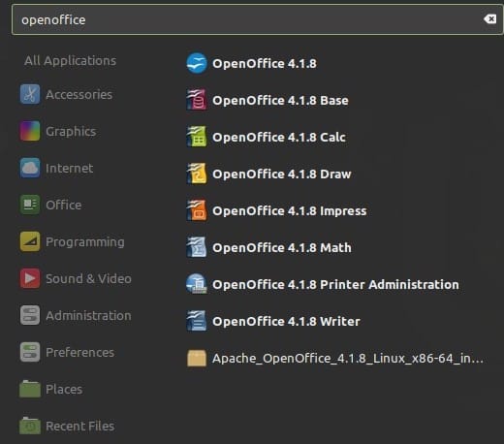Screen dimensions: 504x444
Task: Select the Graphics category label
Action: (71, 132)
